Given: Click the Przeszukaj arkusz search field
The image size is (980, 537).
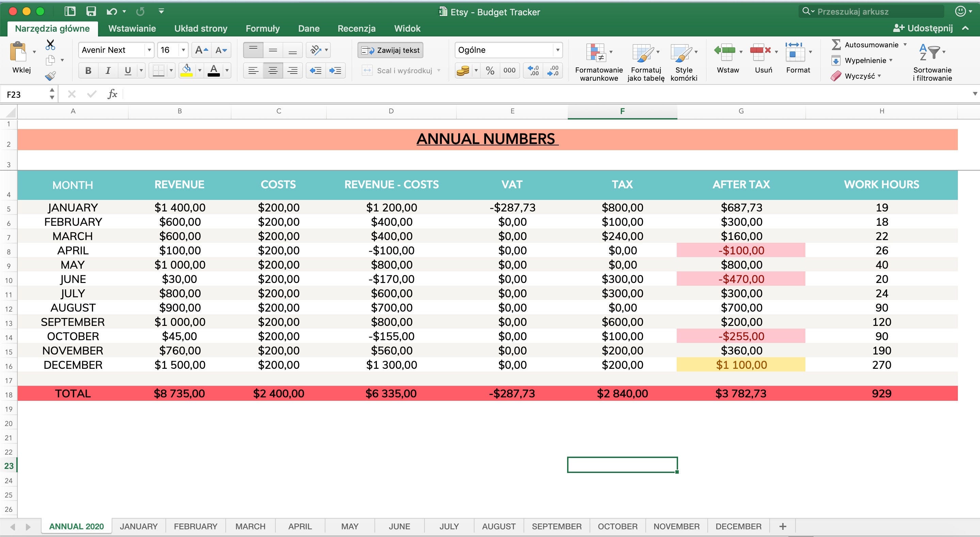Looking at the screenshot, I should tap(871, 12).
